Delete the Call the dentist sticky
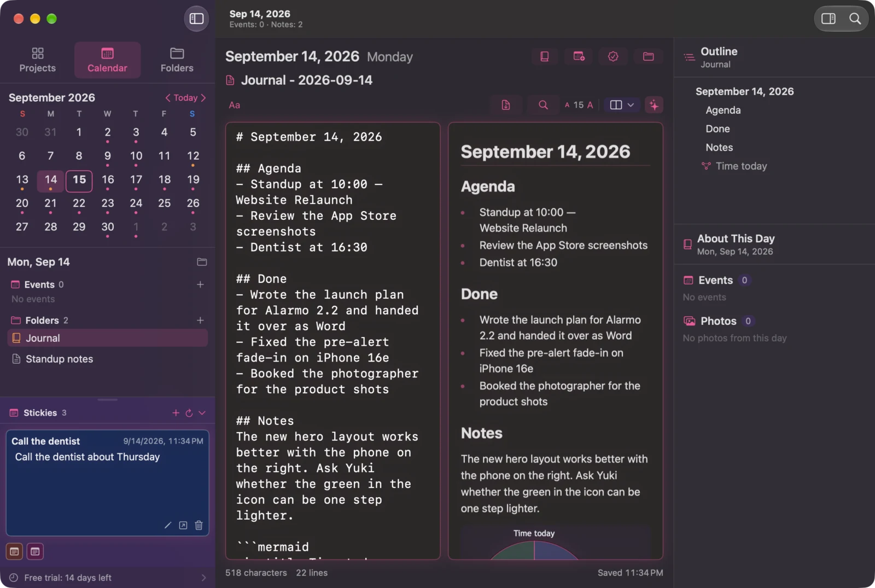The image size is (875, 588). (199, 525)
